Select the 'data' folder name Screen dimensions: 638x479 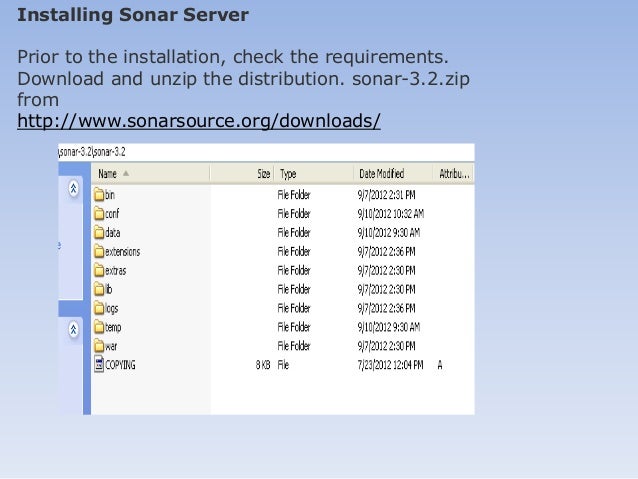click(113, 233)
